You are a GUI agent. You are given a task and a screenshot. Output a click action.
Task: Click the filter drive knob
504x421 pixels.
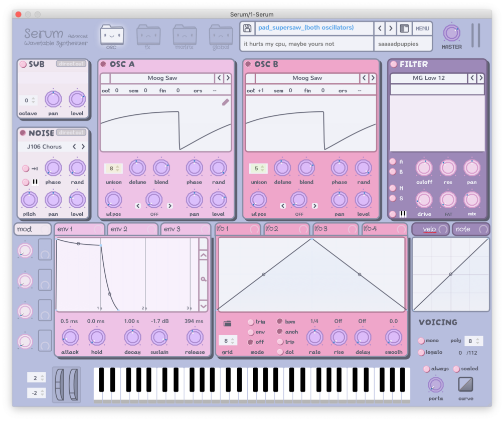tap(424, 200)
